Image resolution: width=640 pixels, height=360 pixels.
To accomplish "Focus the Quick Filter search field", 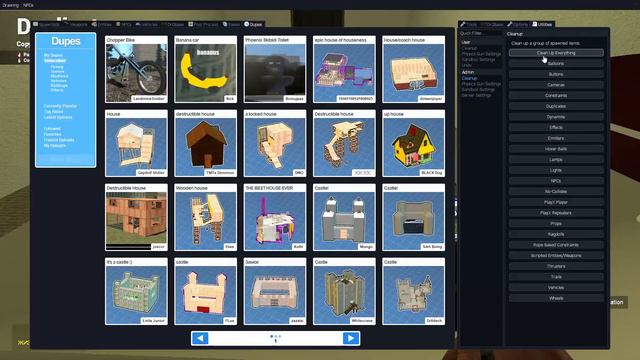I will pos(480,33).
